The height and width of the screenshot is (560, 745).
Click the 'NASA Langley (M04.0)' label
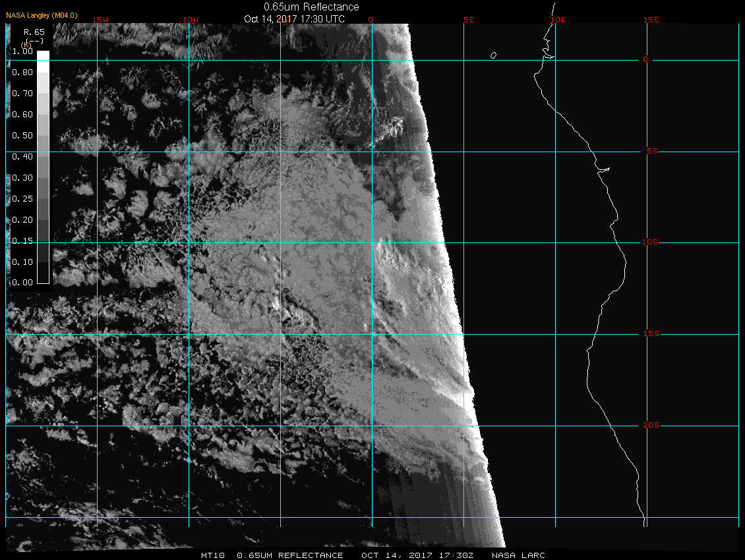pyautogui.click(x=42, y=15)
